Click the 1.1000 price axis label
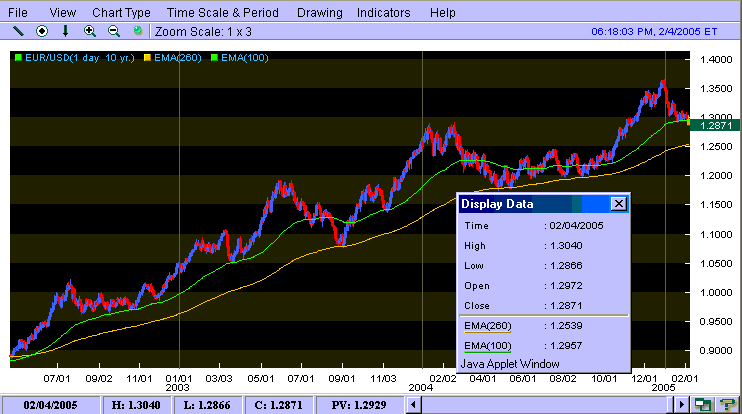 point(716,235)
